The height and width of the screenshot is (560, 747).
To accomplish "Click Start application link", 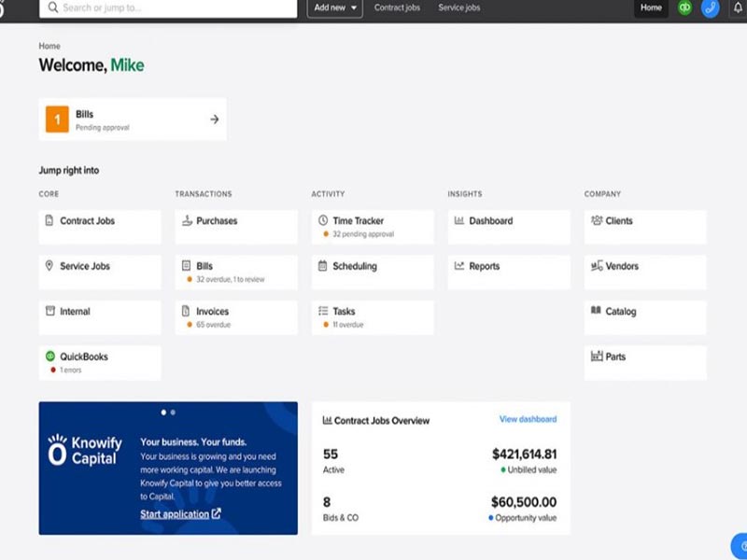I will (x=180, y=514).
